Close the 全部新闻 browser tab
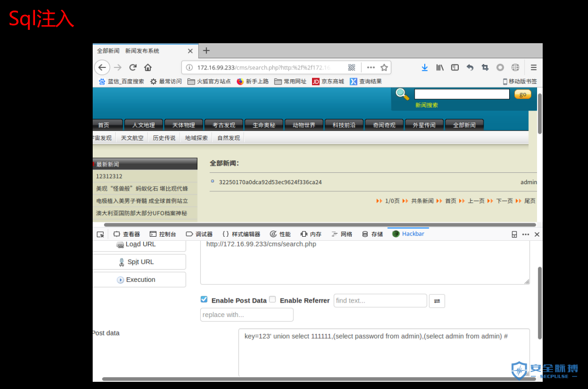This screenshot has width=588, height=389. tap(190, 51)
